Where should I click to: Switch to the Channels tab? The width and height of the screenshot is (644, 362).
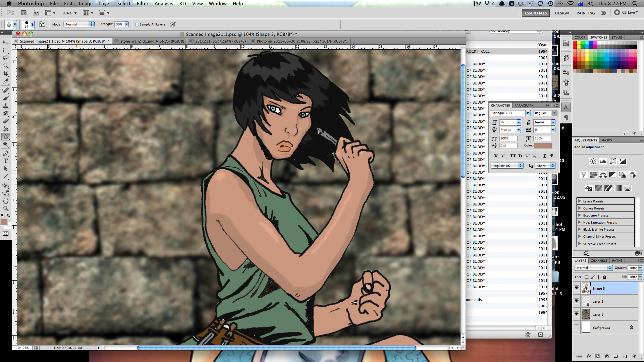[599, 261]
